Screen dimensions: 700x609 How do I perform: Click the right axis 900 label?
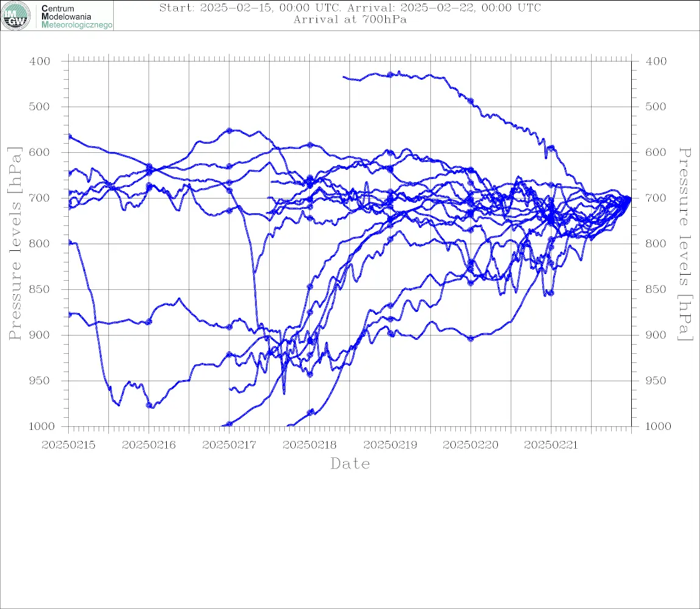tap(656, 335)
